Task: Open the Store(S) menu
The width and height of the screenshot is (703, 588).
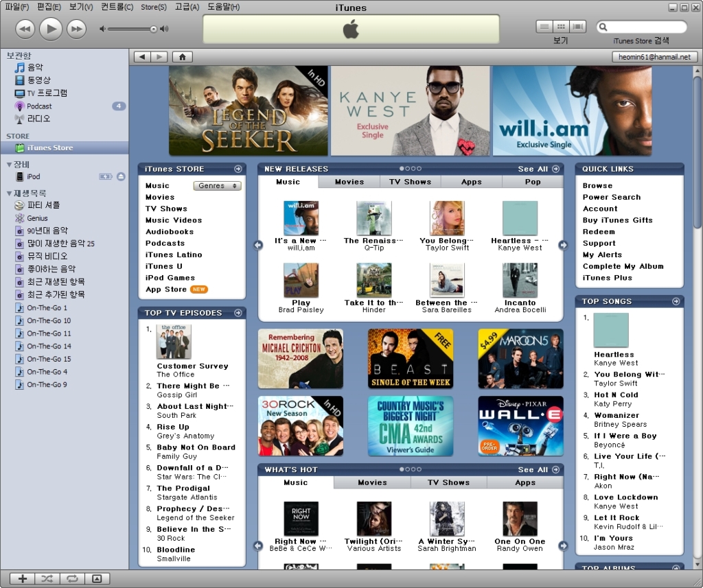Action: [153, 7]
